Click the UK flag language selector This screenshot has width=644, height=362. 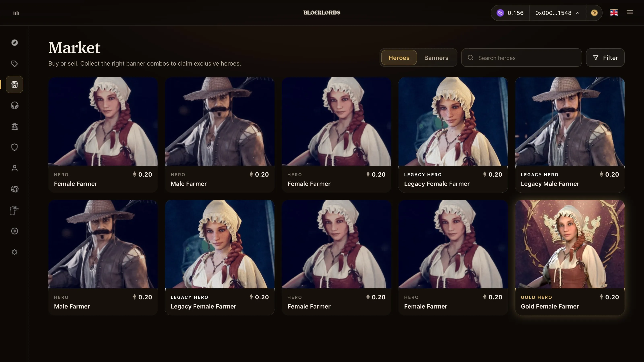(614, 13)
